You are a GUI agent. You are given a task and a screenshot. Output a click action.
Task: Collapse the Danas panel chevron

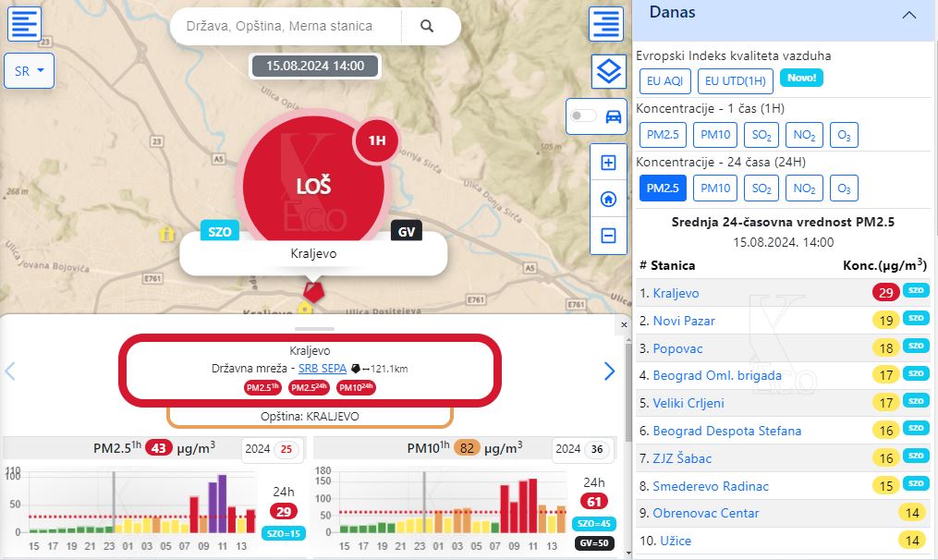pyautogui.click(x=908, y=15)
